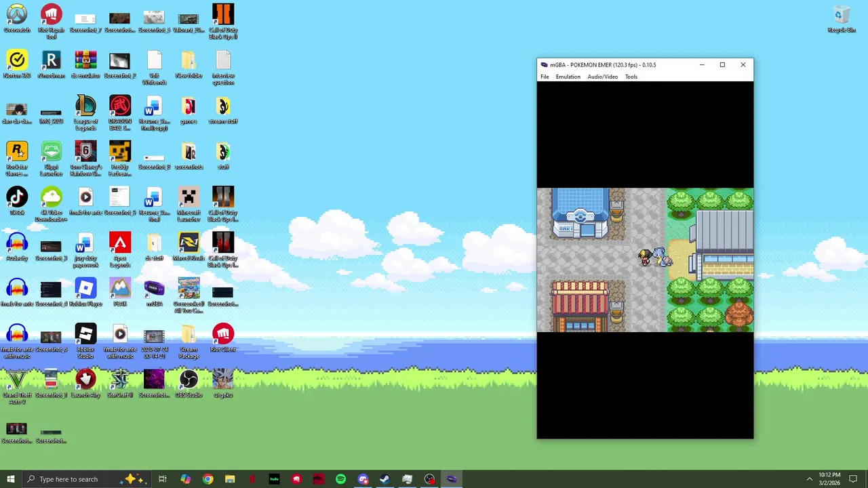Open the File menu in mGBA
The width and height of the screenshot is (868, 488).
coord(545,77)
